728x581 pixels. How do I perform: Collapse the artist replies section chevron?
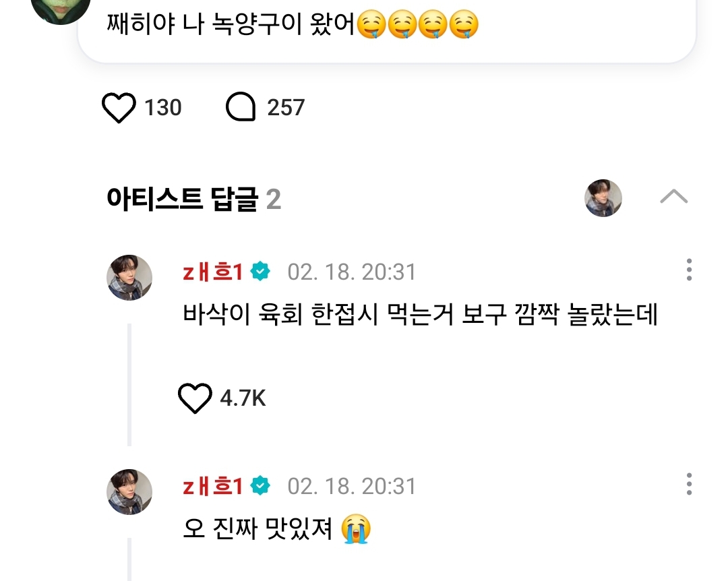pos(673,197)
